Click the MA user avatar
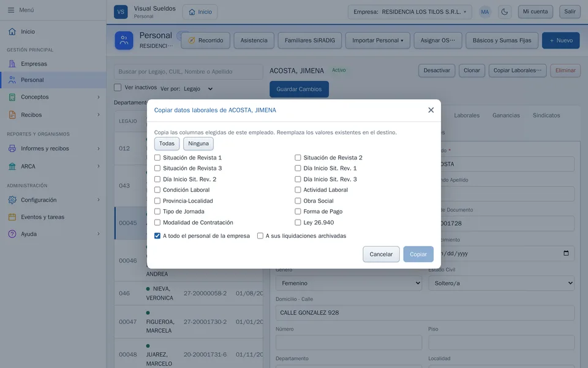This screenshot has height=368, width=588. pyautogui.click(x=485, y=12)
